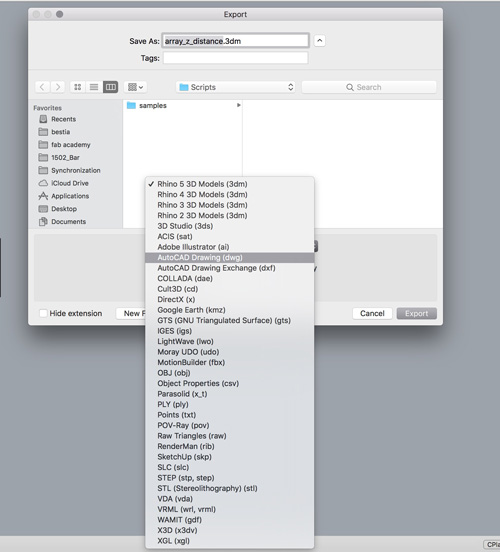Select OBJ (obj) format
Image resolution: width=500 pixels, height=552 pixels.
[230, 373]
